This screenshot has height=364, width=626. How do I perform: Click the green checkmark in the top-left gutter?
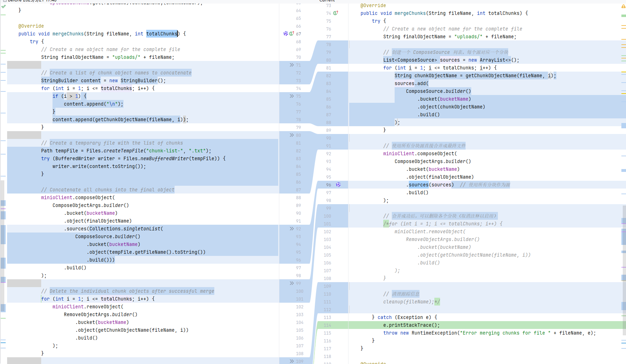click(x=4, y=6)
